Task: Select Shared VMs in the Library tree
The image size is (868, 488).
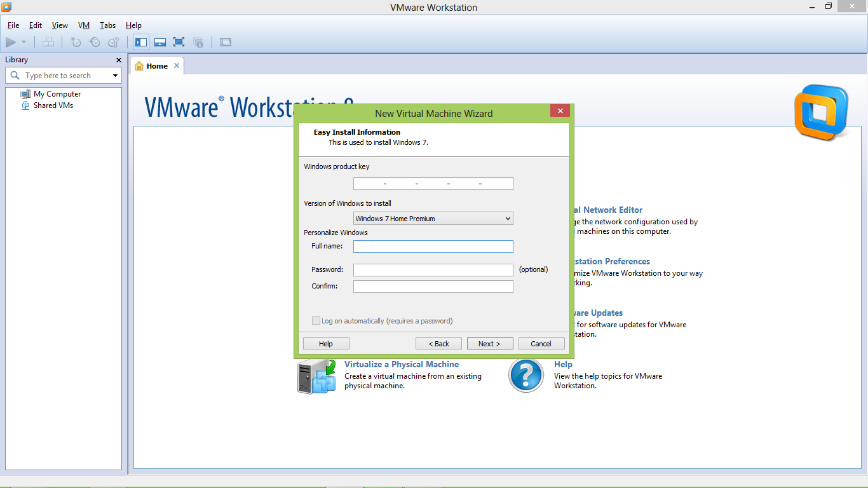Action: coord(53,105)
